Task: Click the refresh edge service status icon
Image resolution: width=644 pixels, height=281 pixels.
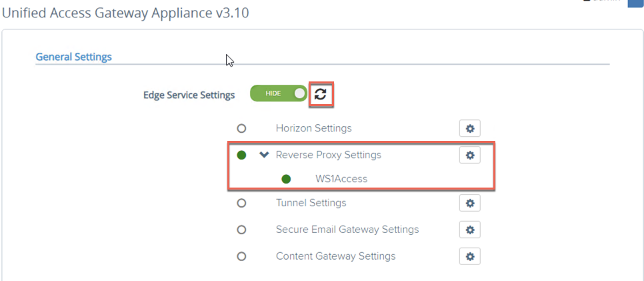Action: click(x=321, y=94)
